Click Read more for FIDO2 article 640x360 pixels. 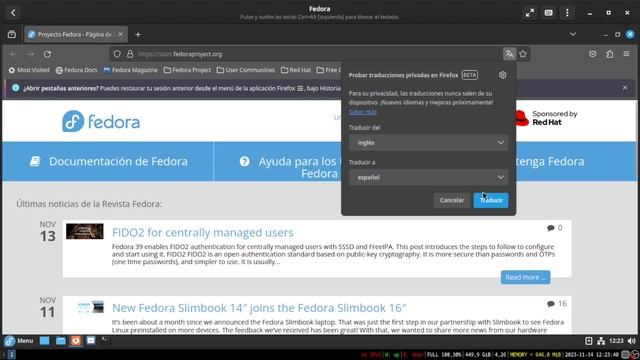point(525,277)
